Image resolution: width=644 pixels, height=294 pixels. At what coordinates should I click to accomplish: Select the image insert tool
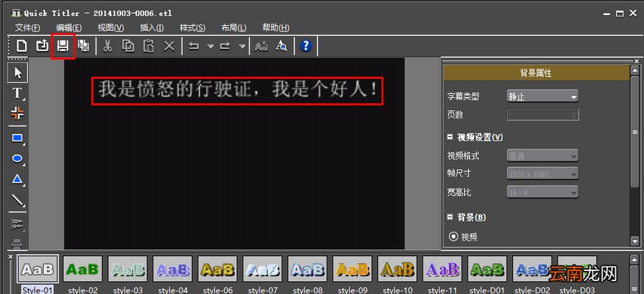point(18,113)
